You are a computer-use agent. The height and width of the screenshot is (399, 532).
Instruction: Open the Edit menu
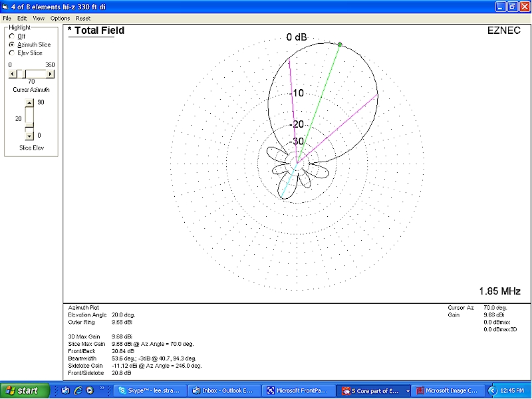pos(22,18)
